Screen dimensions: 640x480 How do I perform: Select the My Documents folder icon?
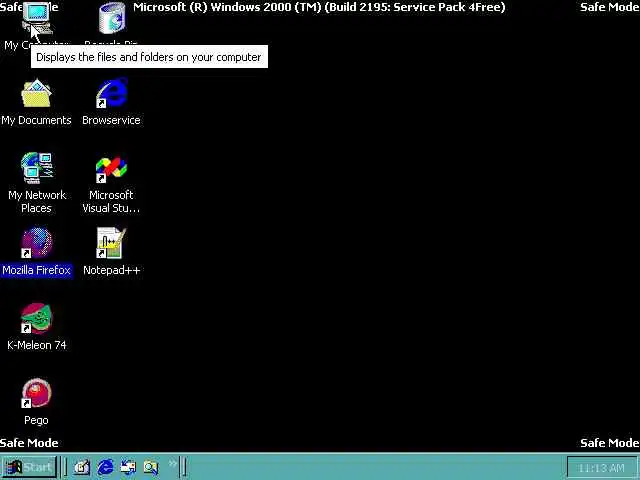[x=36, y=93]
